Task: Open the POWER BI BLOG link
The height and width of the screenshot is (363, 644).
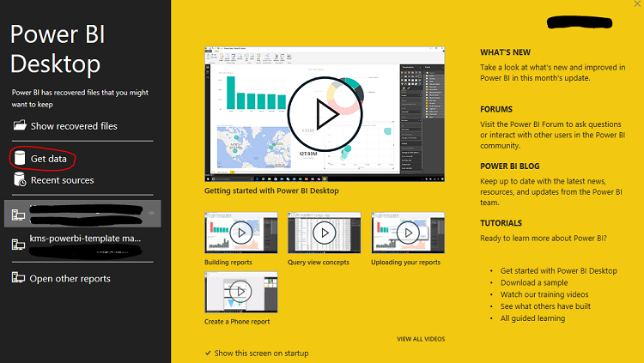Action: (x=510, y=166)
